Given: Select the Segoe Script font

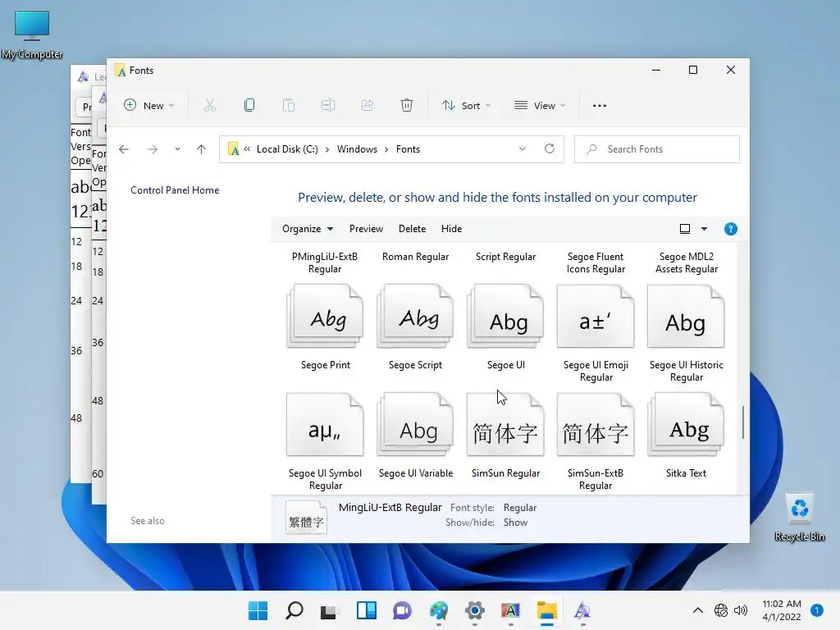Looking at the screenshot, I should click(x=415, y=327).
